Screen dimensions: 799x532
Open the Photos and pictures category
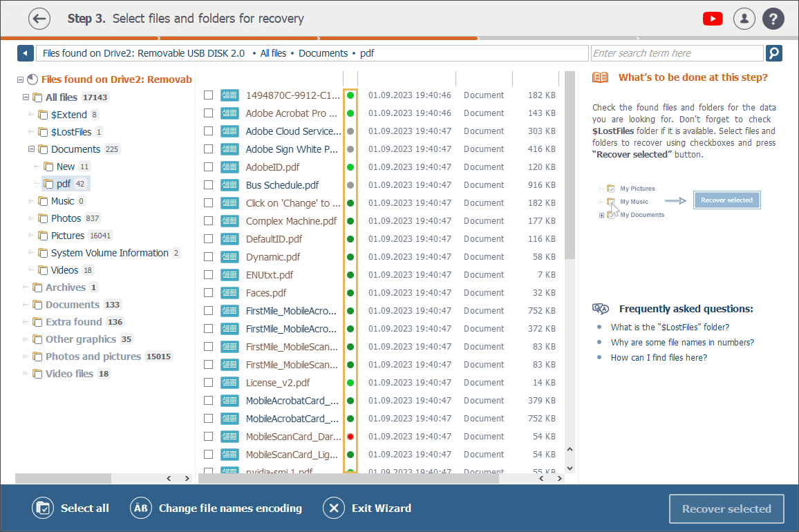[x=93, y=357]
